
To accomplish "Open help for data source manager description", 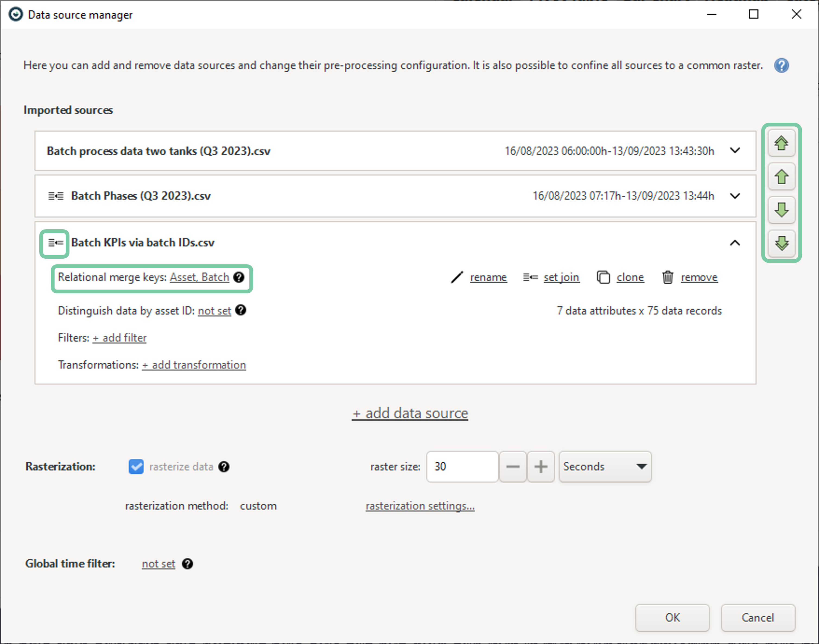I will click(781, 66).
